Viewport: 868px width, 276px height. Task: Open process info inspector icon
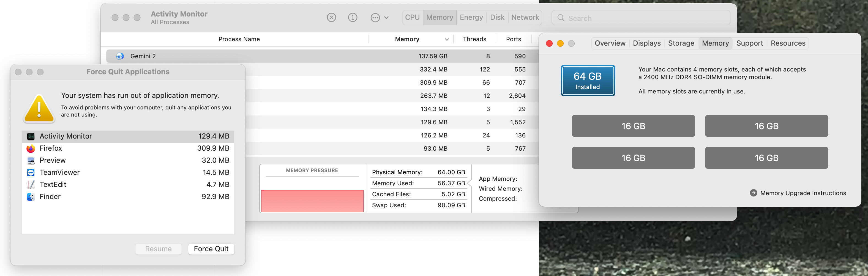click(x=353, y=18)
